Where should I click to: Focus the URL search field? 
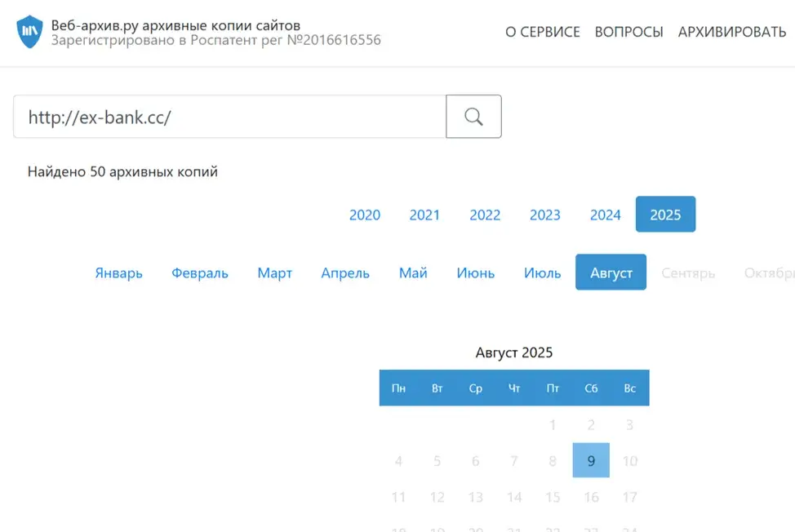click(229, 117)
